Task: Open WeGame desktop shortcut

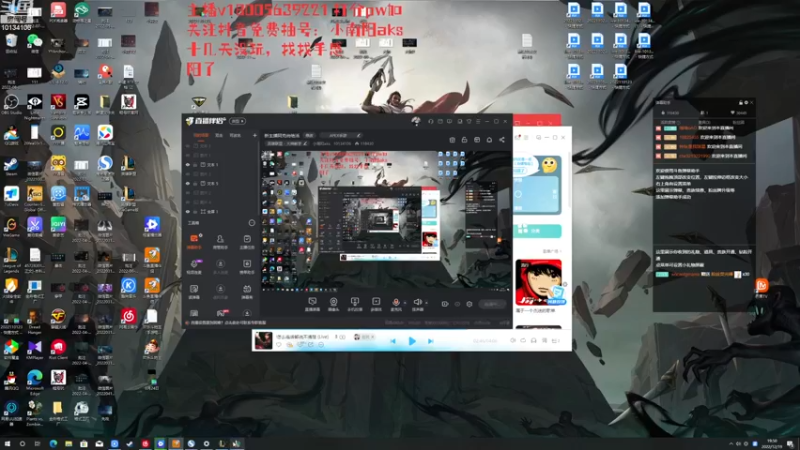Action: tap(11, 227)
